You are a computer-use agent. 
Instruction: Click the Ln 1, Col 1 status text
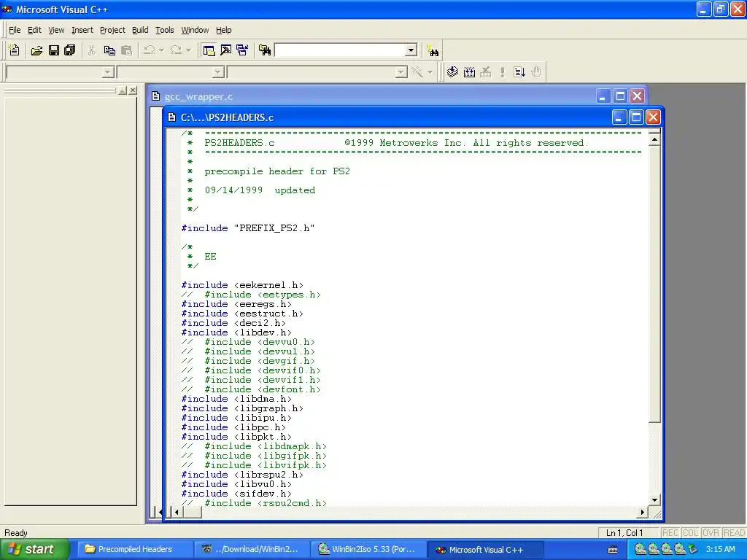click(x=624, y=533)
